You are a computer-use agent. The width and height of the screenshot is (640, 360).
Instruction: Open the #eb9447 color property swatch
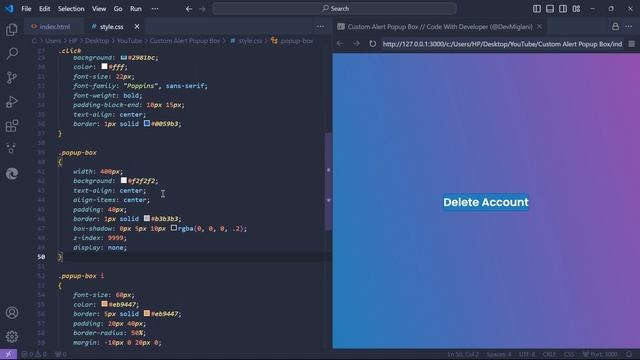point(104,304)
